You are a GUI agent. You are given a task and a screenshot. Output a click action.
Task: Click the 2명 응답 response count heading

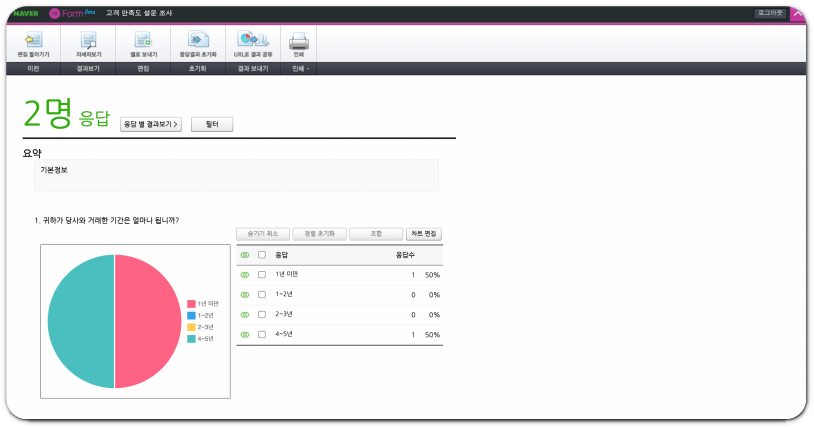[x=66, y=114]
